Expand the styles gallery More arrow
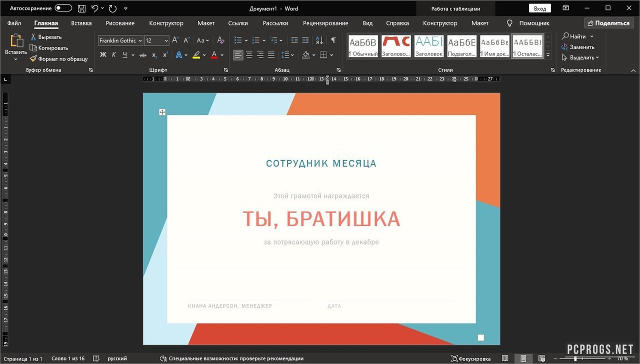The width and height of the screenshot is (640, 364). point(548,55)
